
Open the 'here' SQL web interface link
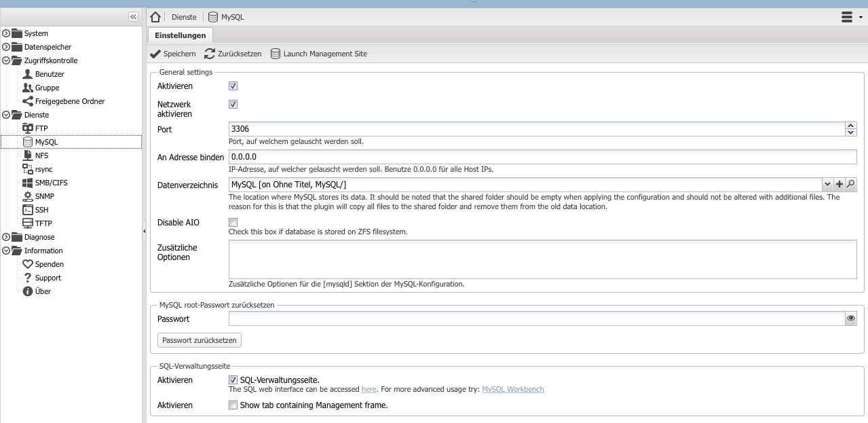(x=369, y=390)
